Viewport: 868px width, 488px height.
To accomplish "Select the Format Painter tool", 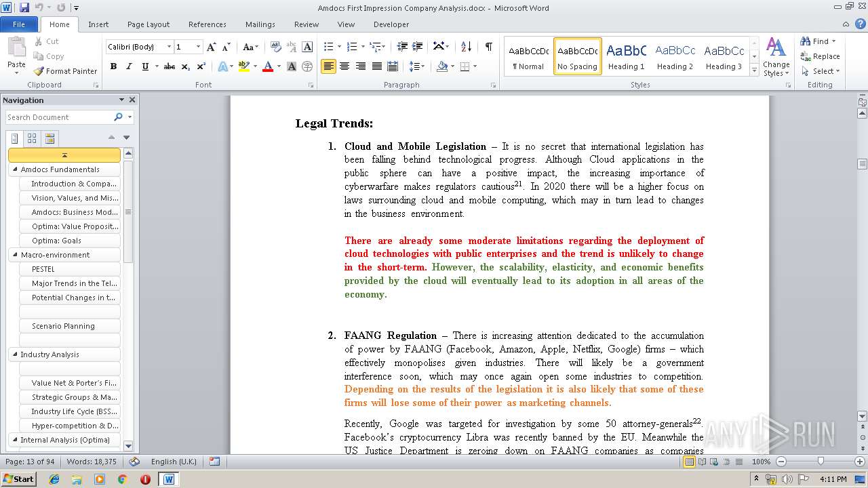I will click(x=65, y=71).
